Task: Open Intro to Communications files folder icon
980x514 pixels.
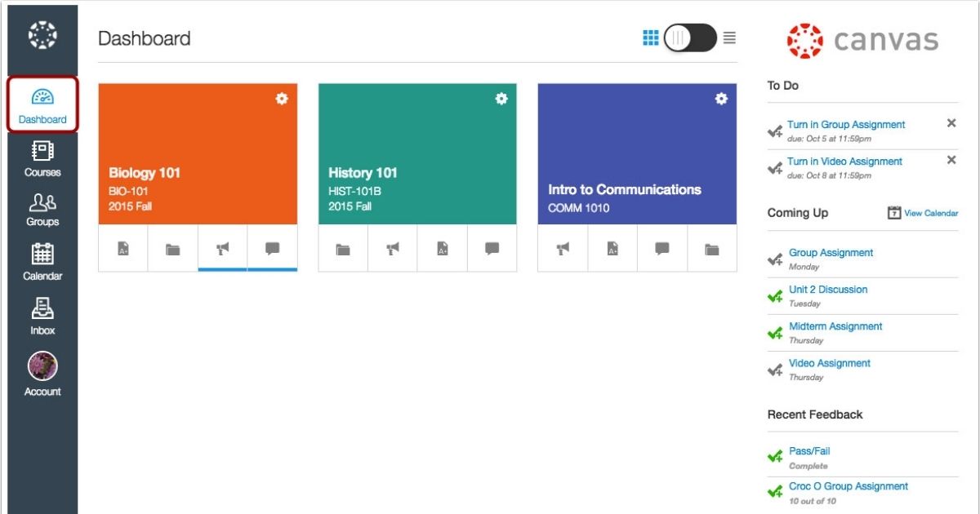Action: click(712, 249)
